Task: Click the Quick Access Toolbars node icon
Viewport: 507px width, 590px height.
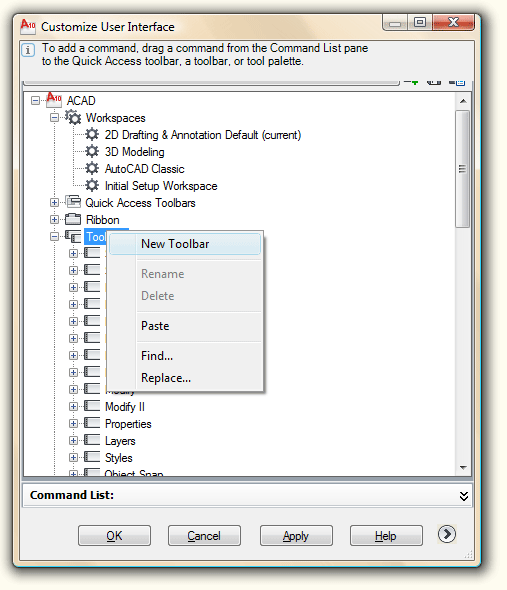Action: click(73, 202)
